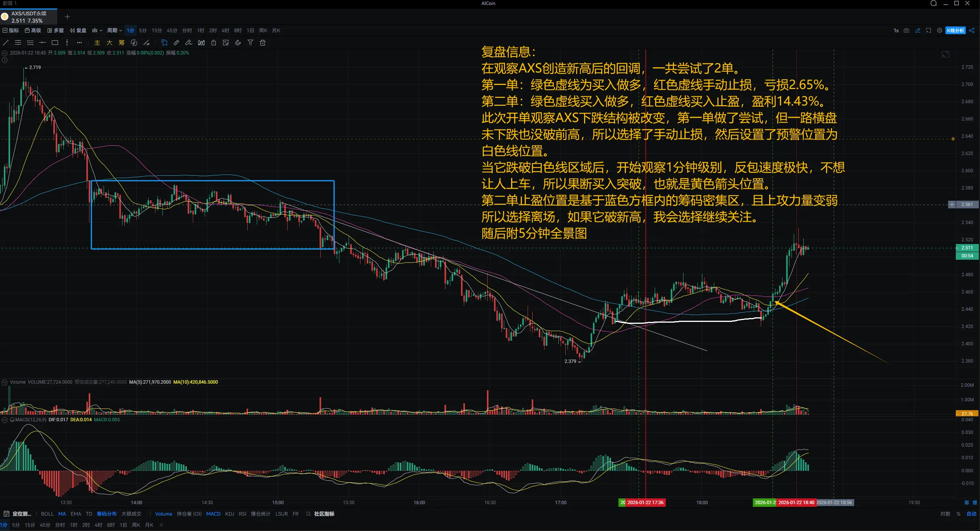Expand the candlestick chart type dropdown
Screen dimensions: 980x531
pyautogui.click(x=97, y=30)
